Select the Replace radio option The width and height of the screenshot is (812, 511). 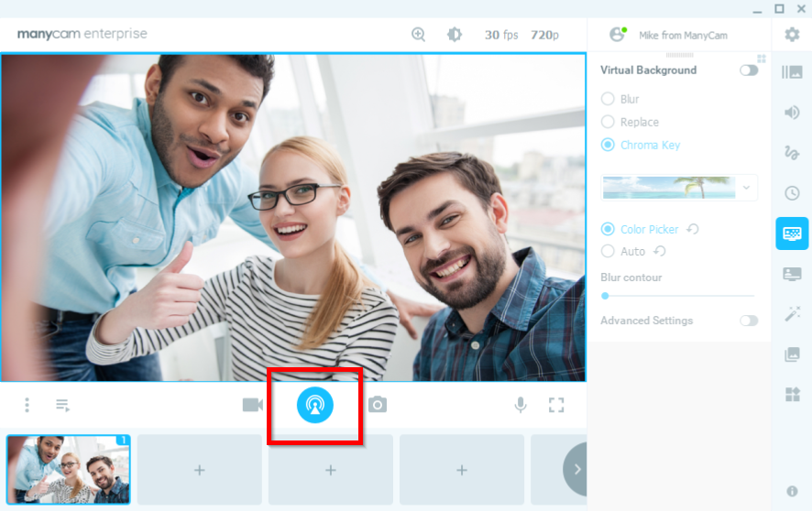pos(608,122)
